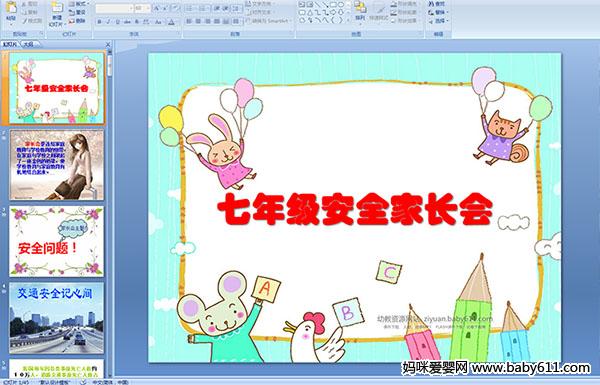
Task: Toggle Italic formatting in the font group
Action: coord(108,22)
